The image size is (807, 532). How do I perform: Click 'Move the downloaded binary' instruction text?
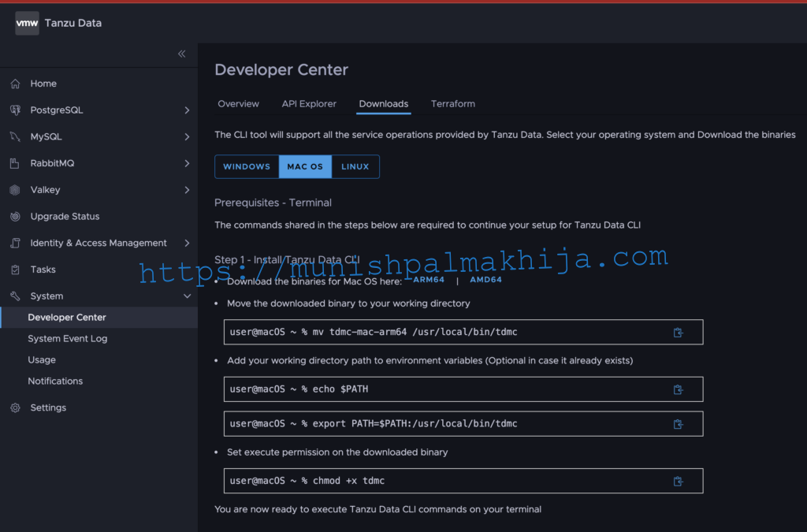click(x=348, y=303)
